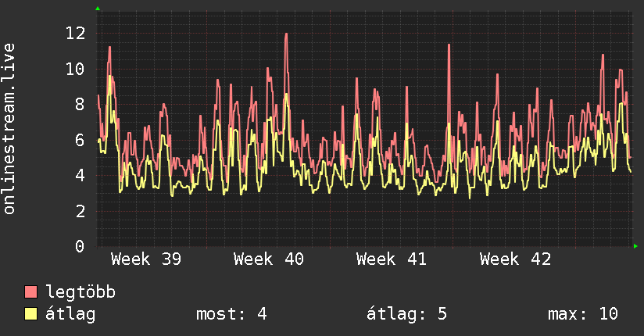Click the legtöbb legend label
The image size is (644, 336).
click(80, 292)
